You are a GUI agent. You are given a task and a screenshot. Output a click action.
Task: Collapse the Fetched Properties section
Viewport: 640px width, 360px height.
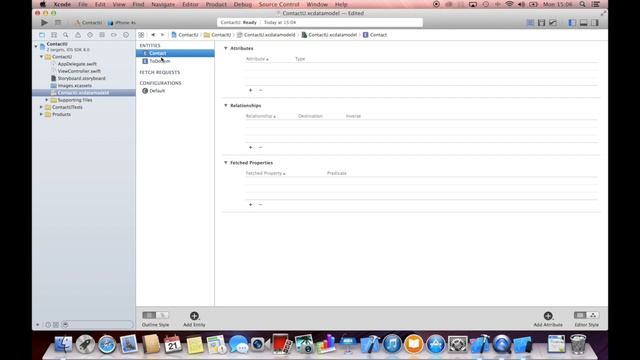point(226,162)
